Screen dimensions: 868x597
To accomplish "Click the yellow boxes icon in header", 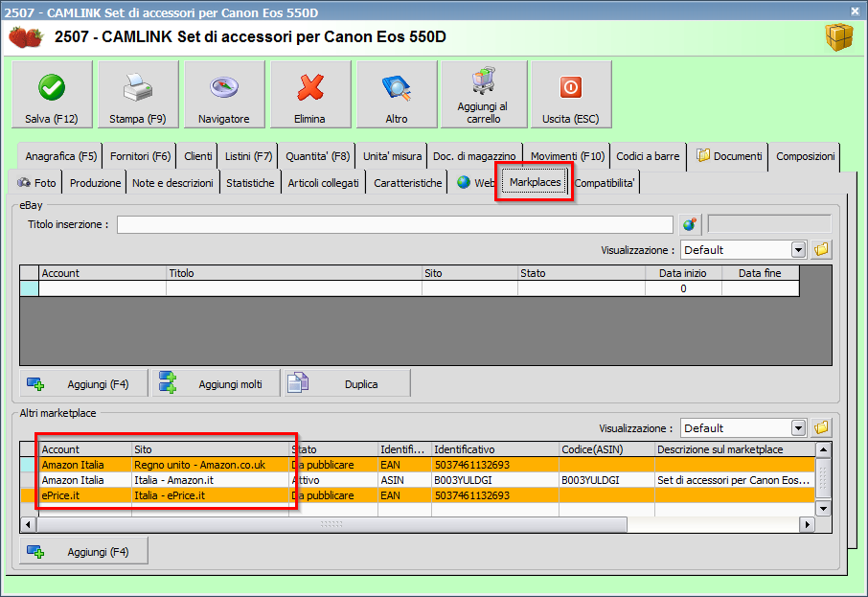I will click(839, 37).
